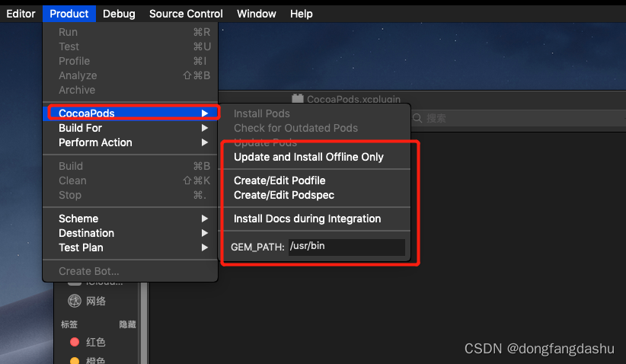Choose Update Pods in submenu
626x364 pixels.
315,142
